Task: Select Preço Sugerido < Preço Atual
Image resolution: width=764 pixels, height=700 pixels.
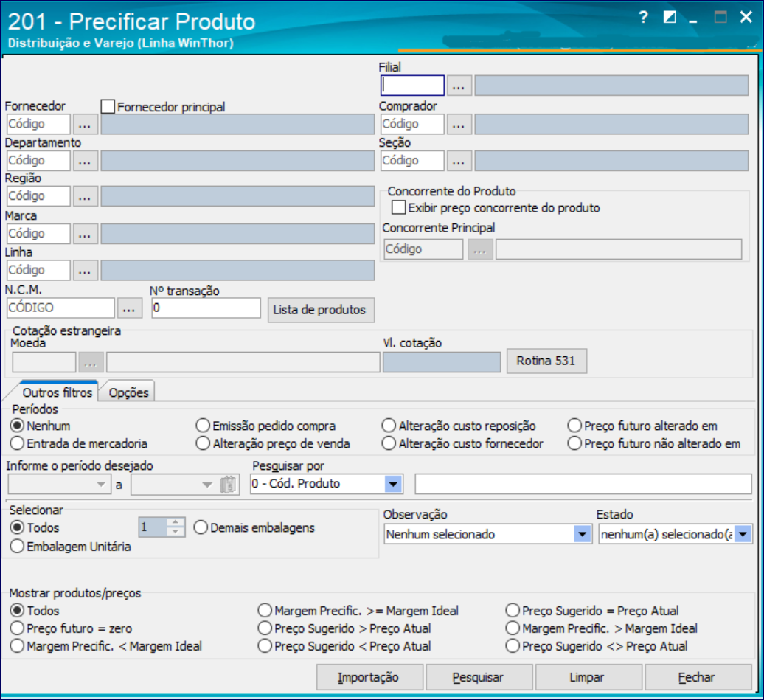Action: pos(265,646)
